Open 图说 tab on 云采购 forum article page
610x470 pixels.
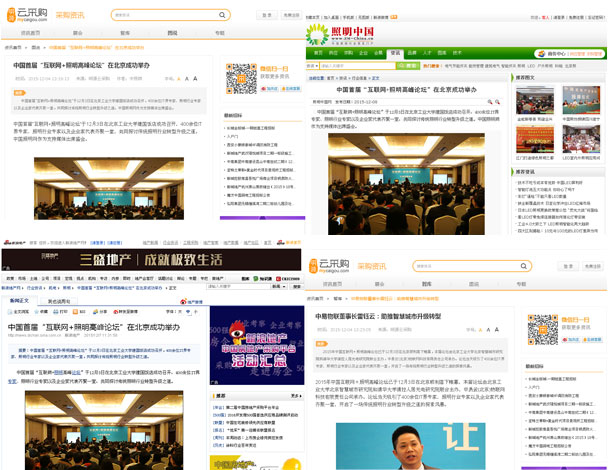[x=172, y=33]
